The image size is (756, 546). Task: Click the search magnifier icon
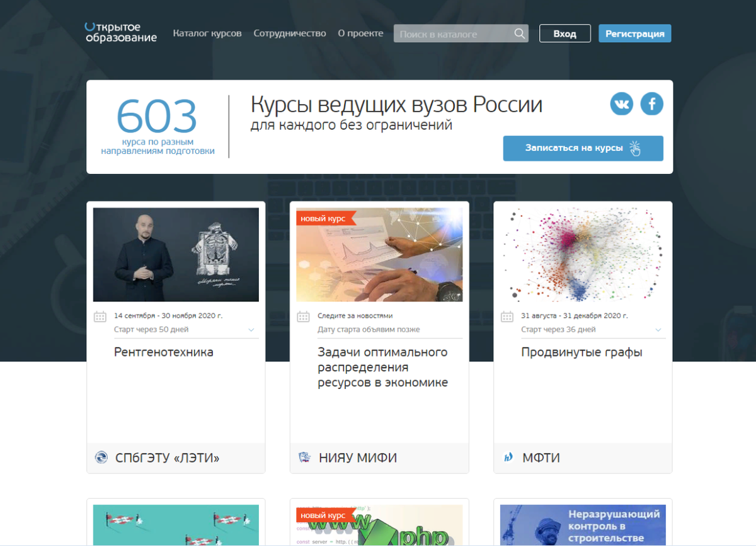[519, 34]
